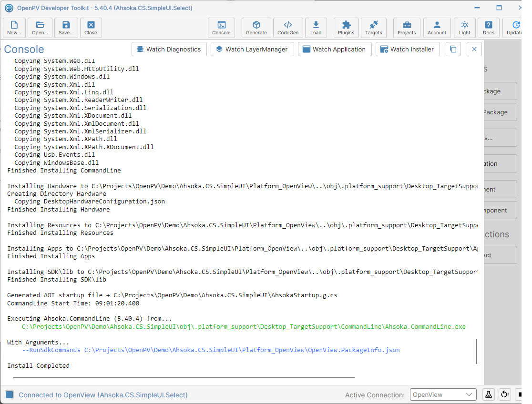
Task: Click the restart icon in status bar
Action: (x=505, y=394)
